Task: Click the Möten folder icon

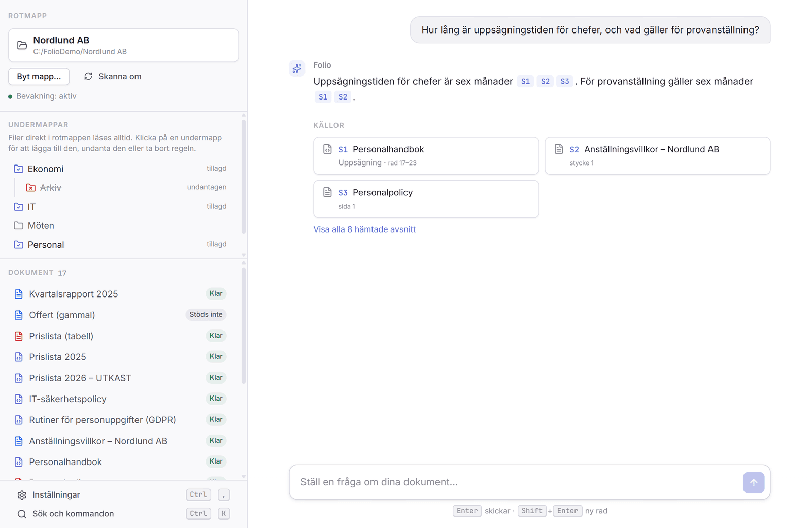Action: pyautogui.click(x=19, y=225)
